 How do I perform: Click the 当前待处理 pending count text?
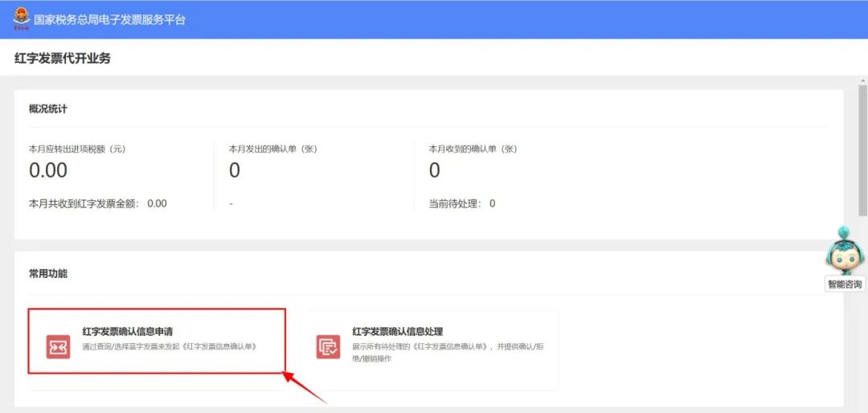pyautogui.click(x=462, y=203)
